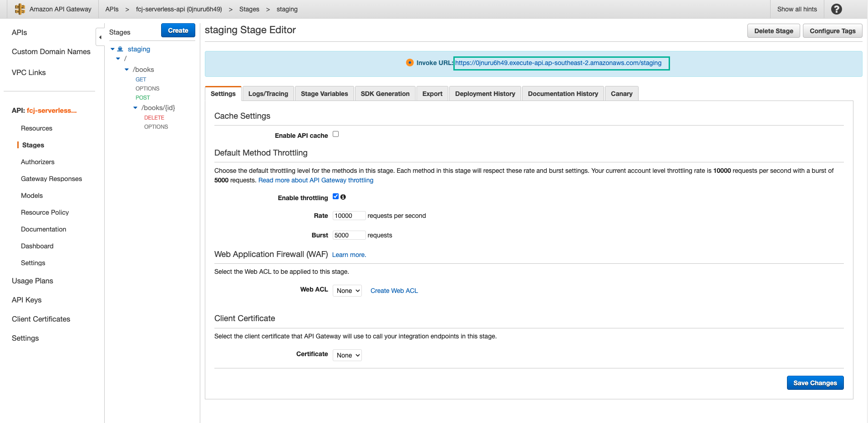Open Custom Domain Names in sidebar
Image resolution: width=868 pixels, height=423 pixels.
(51, 51)
